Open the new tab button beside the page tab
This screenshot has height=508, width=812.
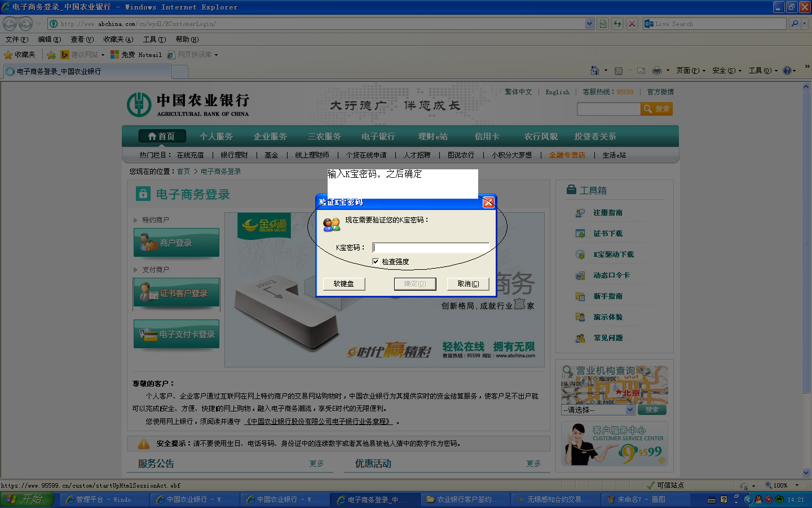click(x=179, y=72)
